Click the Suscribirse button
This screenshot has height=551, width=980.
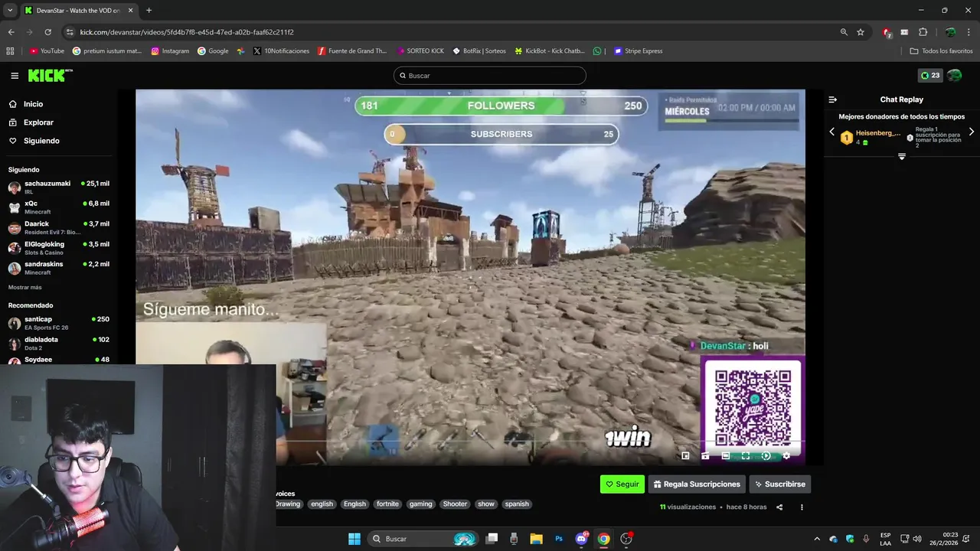(x=779, y=484)
